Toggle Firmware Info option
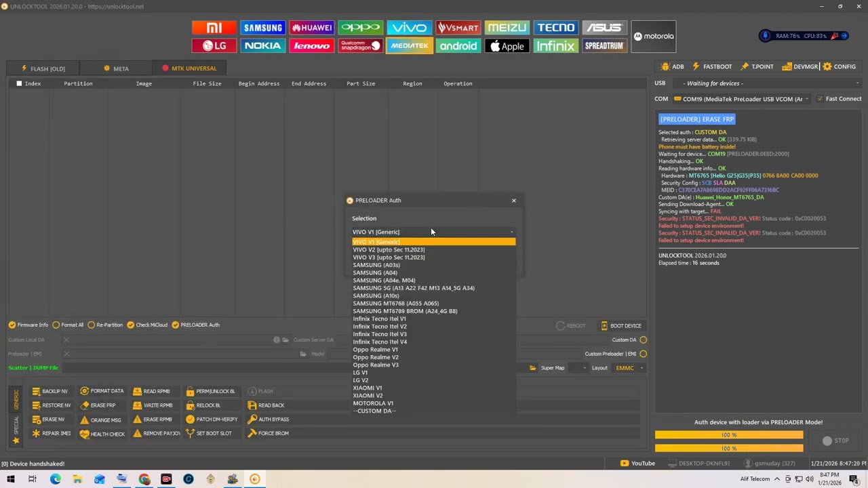Image resolution: width=868 pixels, height=488 pixels. (x=28, y=325)
